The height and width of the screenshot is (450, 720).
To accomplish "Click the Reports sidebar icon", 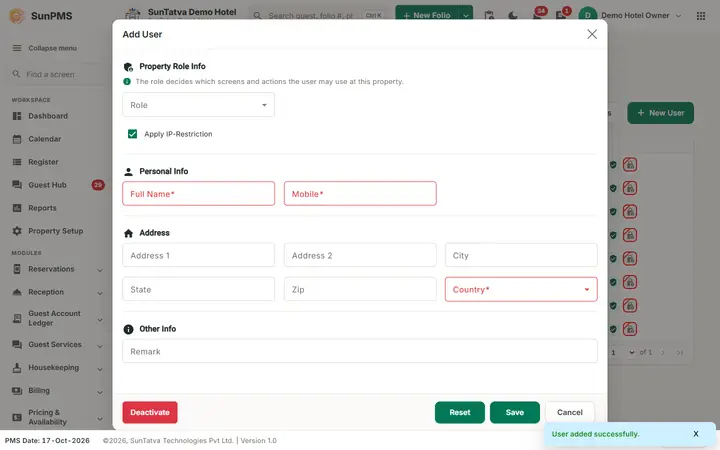I will tap(17, 208).
